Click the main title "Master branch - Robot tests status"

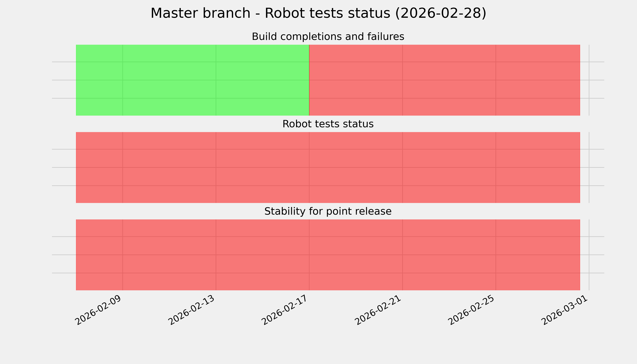[x=318, y=13]
